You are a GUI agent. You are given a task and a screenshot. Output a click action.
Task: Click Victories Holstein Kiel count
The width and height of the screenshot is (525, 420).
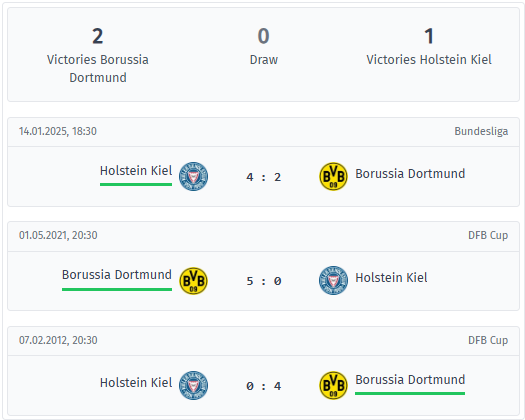tap(429, 36)
